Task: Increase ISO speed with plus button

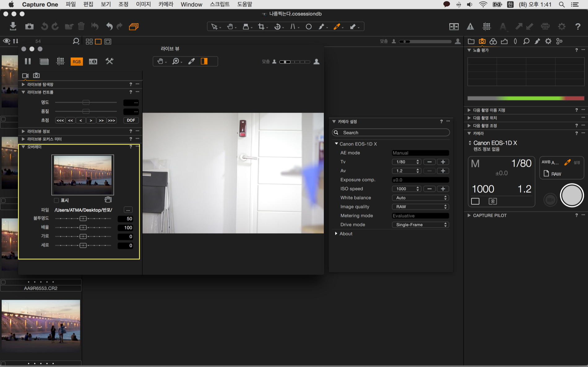Action: click(443, 189)
